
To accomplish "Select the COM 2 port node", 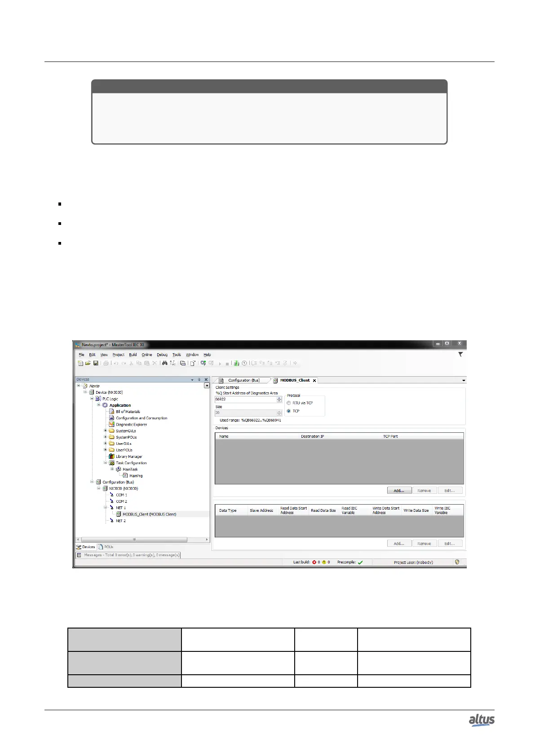I will click(x=119, y=501).
